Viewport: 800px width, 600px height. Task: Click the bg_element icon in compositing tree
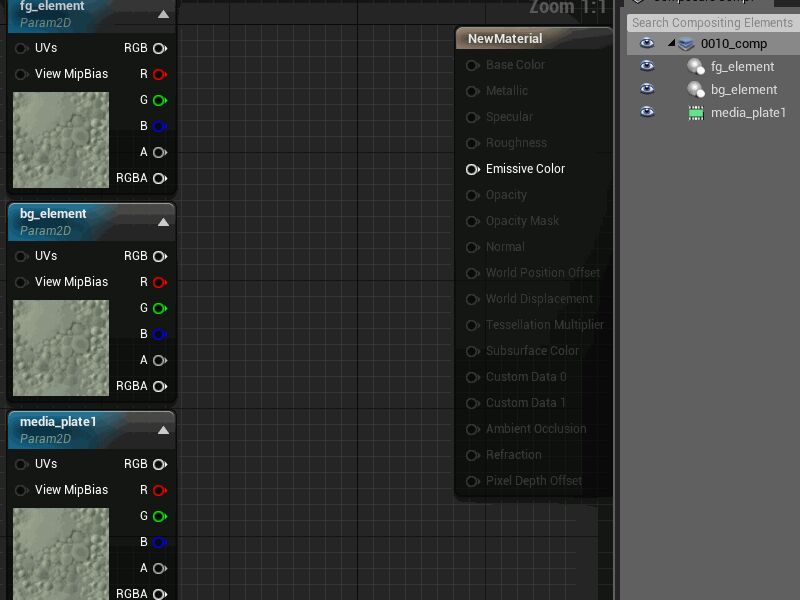[x=696, y=90]
